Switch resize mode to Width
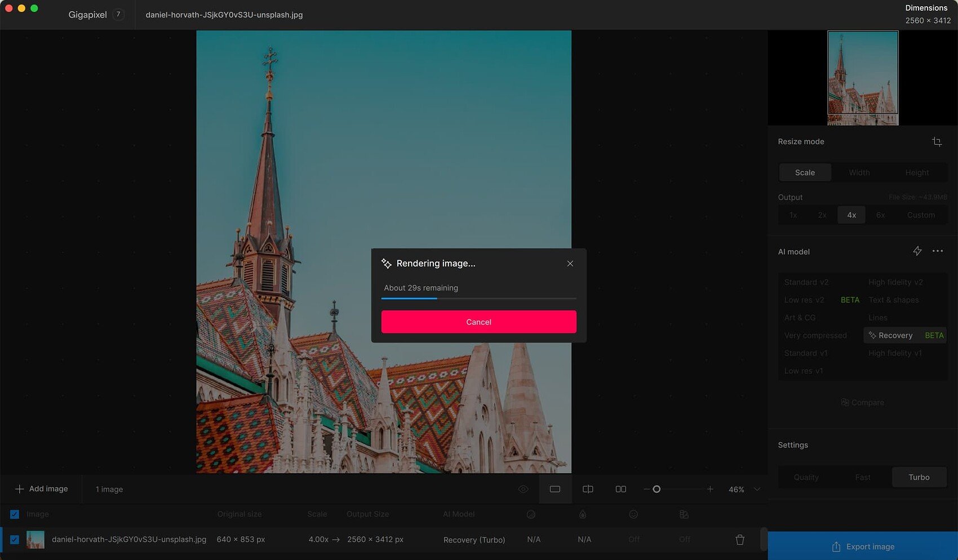 [859, 172]
